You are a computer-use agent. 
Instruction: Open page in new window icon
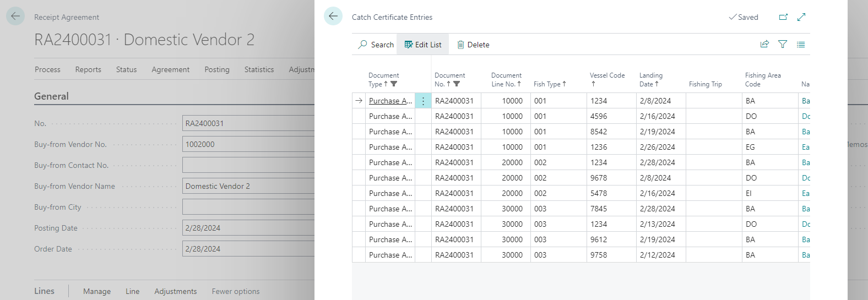pyautogui.click(x=783, y=17)
